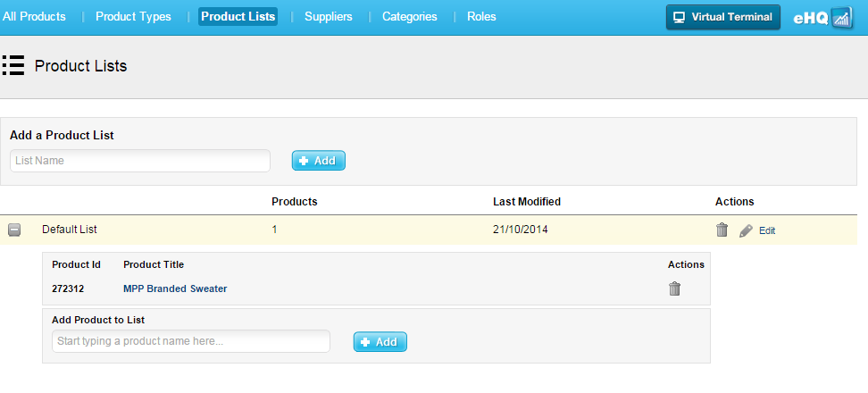Collapse the Default List row
The width and height of the screenshot is (868, 393).
(x=14, y=230)
